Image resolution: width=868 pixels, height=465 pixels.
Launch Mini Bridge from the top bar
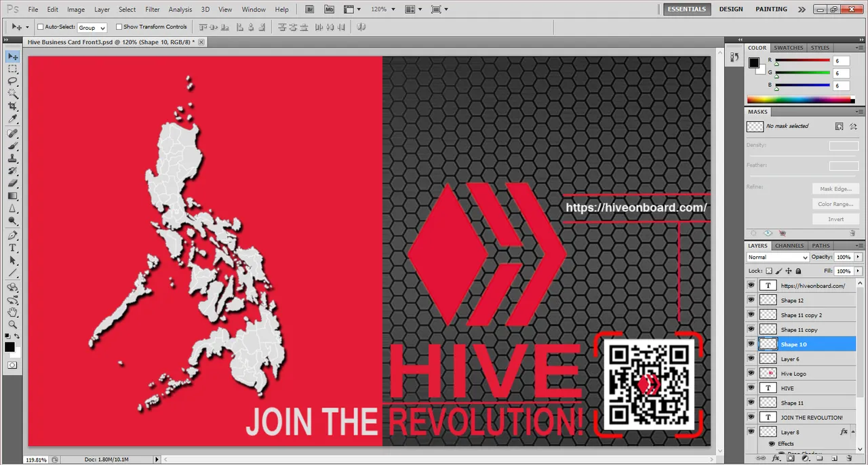point(329,9)
